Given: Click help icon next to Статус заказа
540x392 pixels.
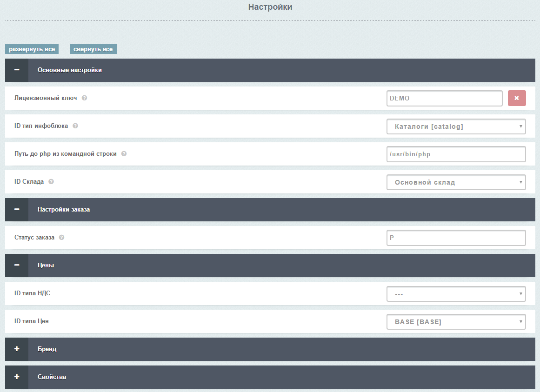Looking at the screenshot, I should pyautogui.click(x=62, y=238).
